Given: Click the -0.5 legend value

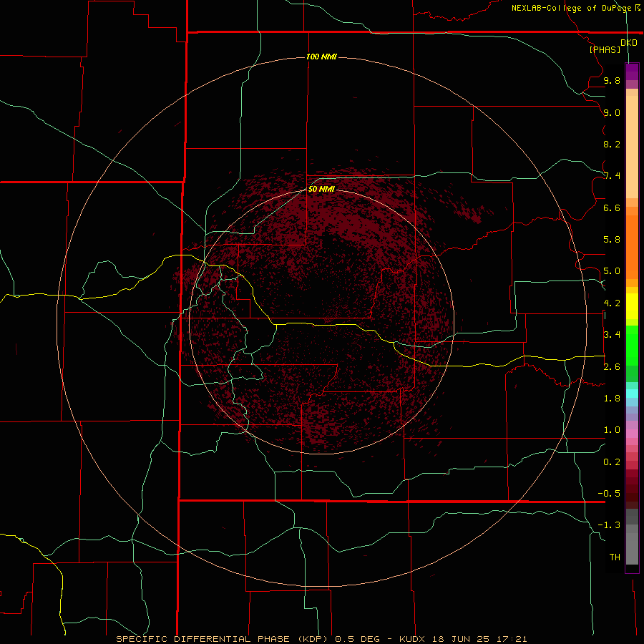Looking at the screenshot, I should pos(609,494).
